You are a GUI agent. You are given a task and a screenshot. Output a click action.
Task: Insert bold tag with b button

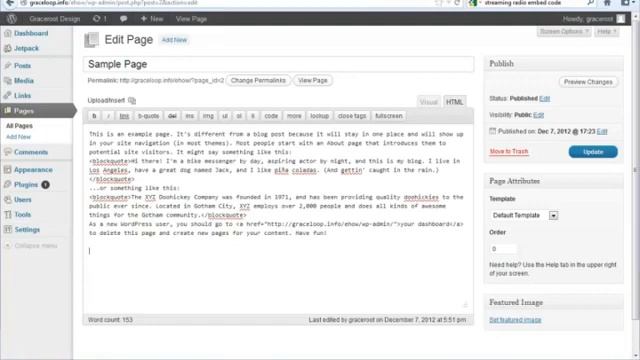click(94, 116)
